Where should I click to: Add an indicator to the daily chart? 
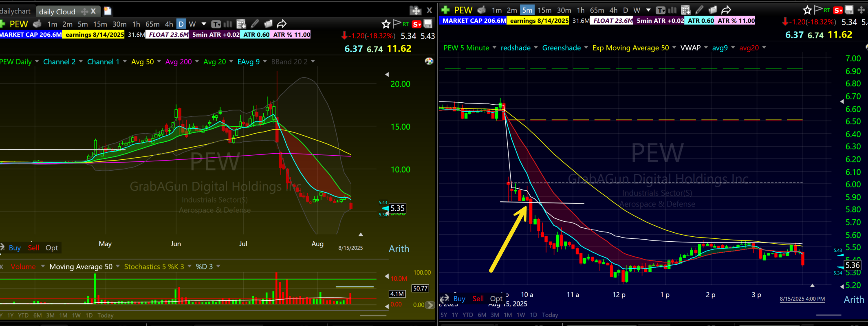pos(241,24)
